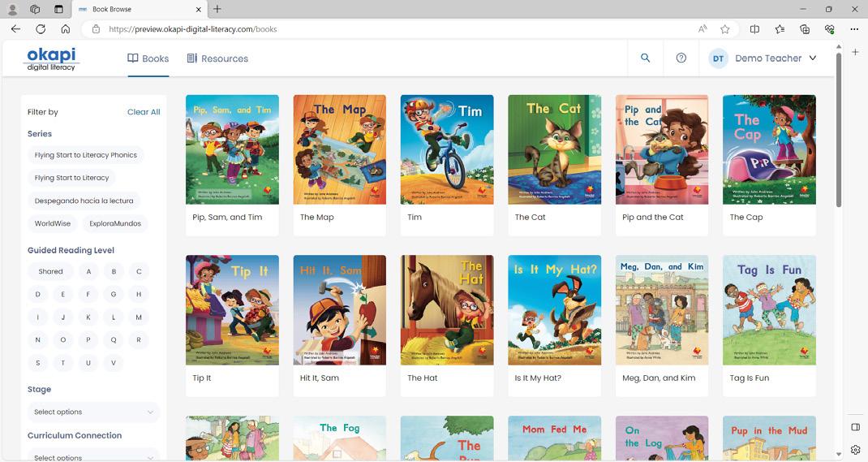This screenshot has height=462, width=868.
Task: Refresh the page with reload icon
Action: 41,28
